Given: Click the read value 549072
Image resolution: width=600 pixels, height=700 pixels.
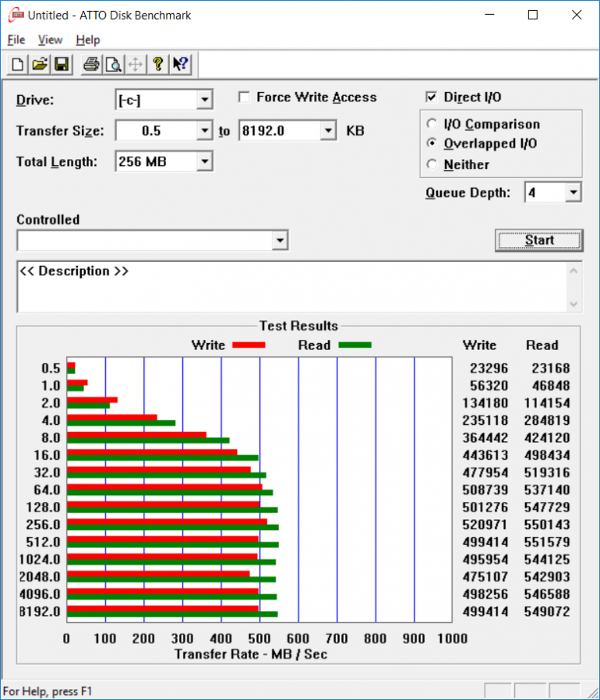Looking at the screenshot, I should [547, 612].
